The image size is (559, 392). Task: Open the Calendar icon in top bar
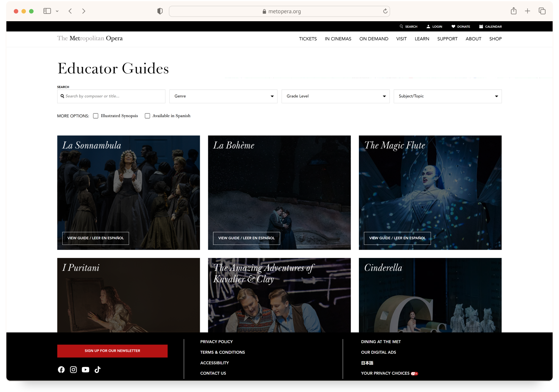pyautogui.click(x=481, y=27)
